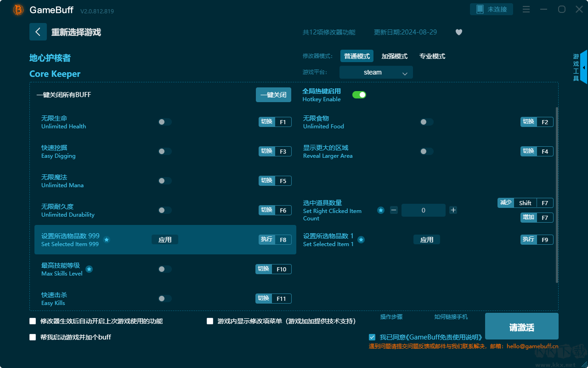Click F2 hotkey button for Unlimited Food

[537, 122]
